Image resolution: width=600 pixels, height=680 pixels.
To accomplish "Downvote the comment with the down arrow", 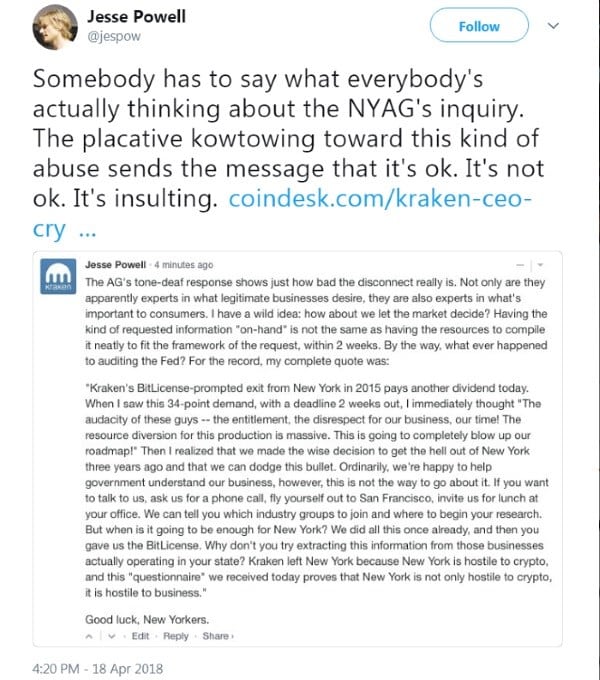I will tap(111, 636).
